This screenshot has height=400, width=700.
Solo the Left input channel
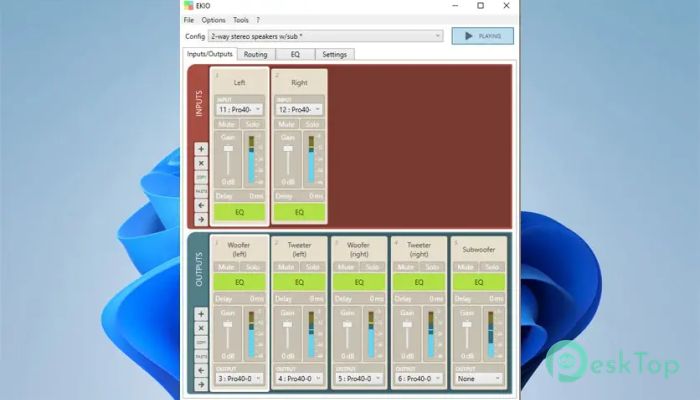252,124
